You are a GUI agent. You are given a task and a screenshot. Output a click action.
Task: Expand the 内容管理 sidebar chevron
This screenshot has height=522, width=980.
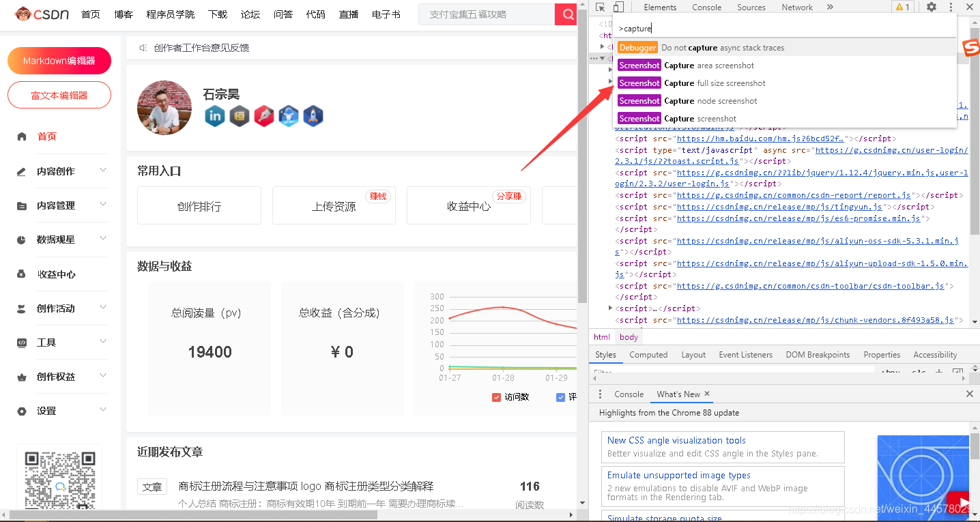pos(103,204)
